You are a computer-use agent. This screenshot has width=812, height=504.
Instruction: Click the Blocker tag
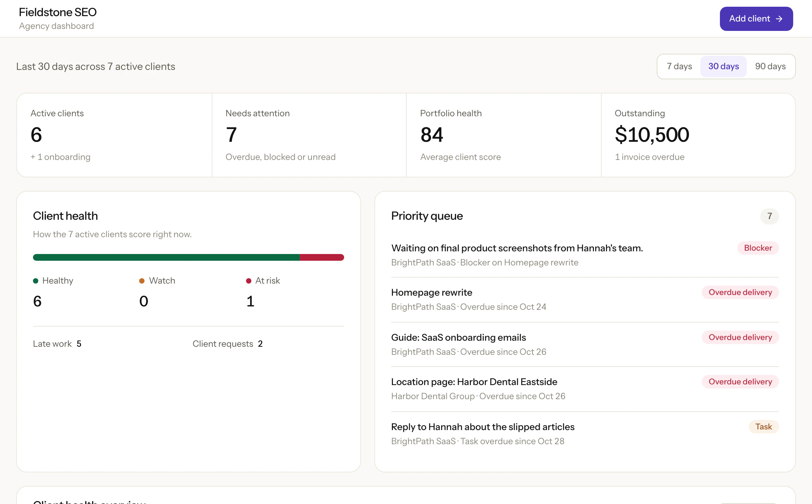coord(758,248)
